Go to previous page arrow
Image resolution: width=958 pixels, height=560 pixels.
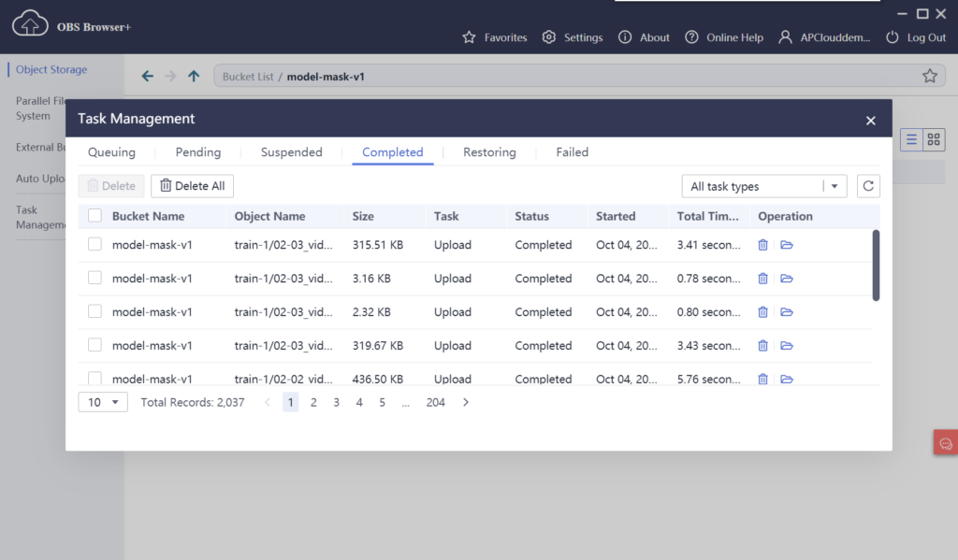point(267,402)
